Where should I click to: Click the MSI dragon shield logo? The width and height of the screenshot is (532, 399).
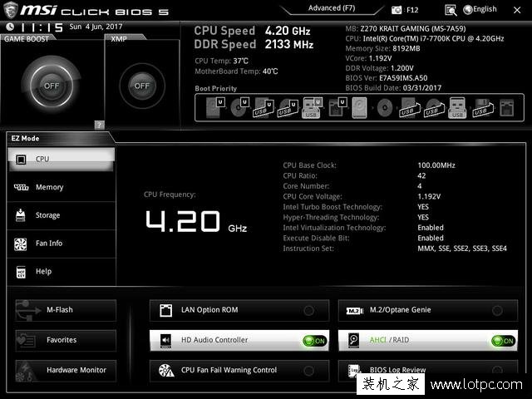coord(11,9)
